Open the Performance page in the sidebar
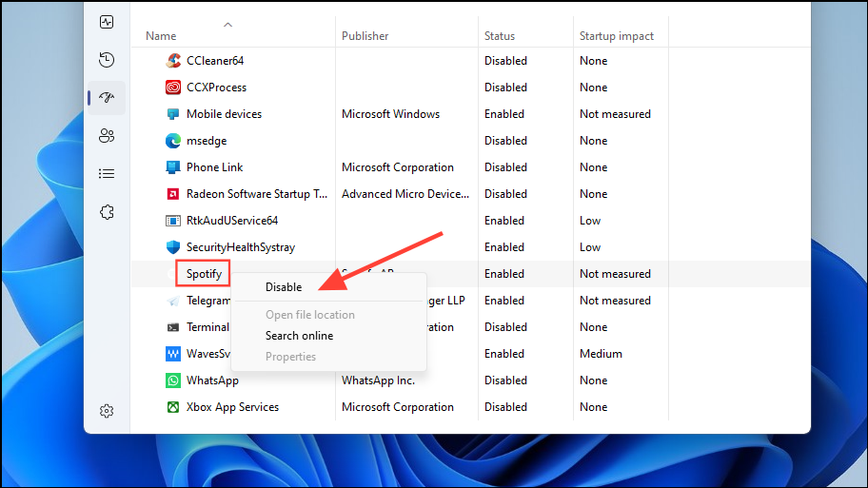The height and width of the screenshot is (488, 868). click(107, 22)
